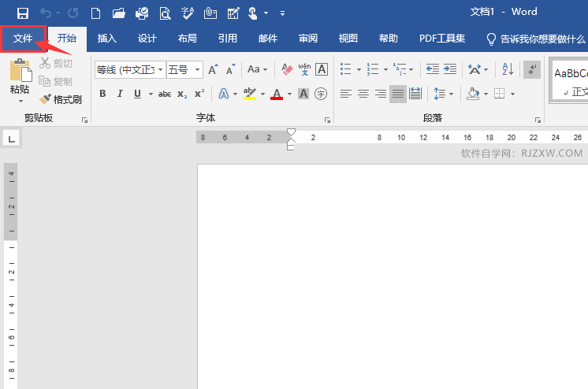588x389 pixels.
Task: Center-align the paragraph text
Action: [363, 94]
